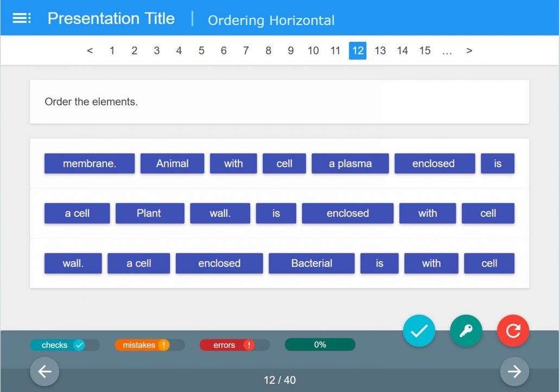Select the 'Bacterial' word tile
The image size is (559, 392).
311,263
